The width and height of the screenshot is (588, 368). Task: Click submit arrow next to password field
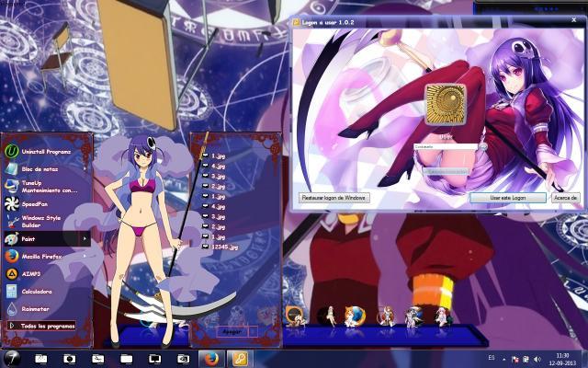[483, 147]
